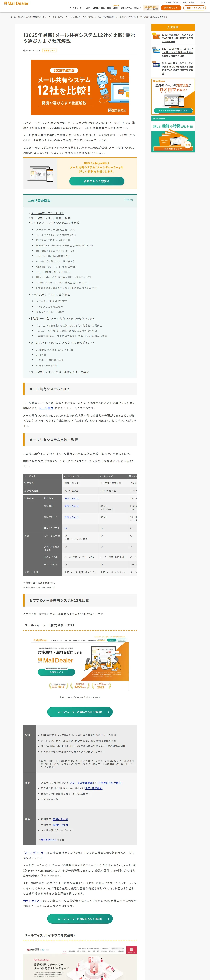Image resolution: width=210 pixels, height=980 pixels.
Task: Jump to 【利用シーン別】メール共有システムの導入メリット
Action: coord(62,318)
